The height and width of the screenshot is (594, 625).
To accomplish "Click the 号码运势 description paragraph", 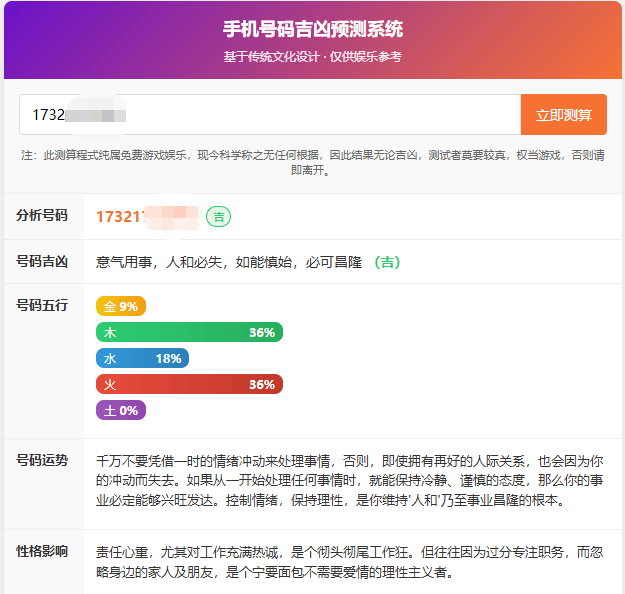I will point(350,481).
